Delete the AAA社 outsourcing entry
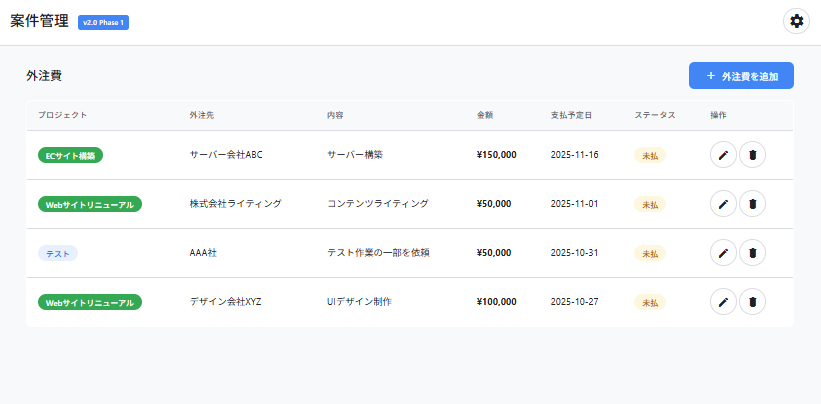 pos(752,253)
